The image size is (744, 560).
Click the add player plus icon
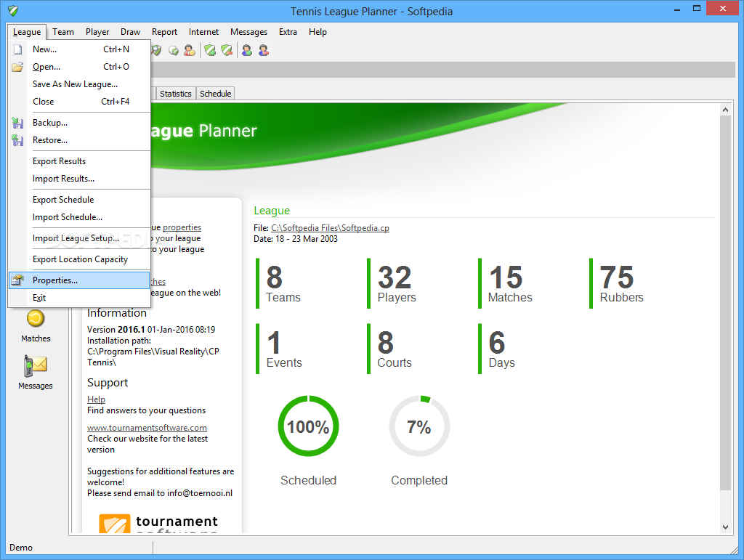point(247,50)
